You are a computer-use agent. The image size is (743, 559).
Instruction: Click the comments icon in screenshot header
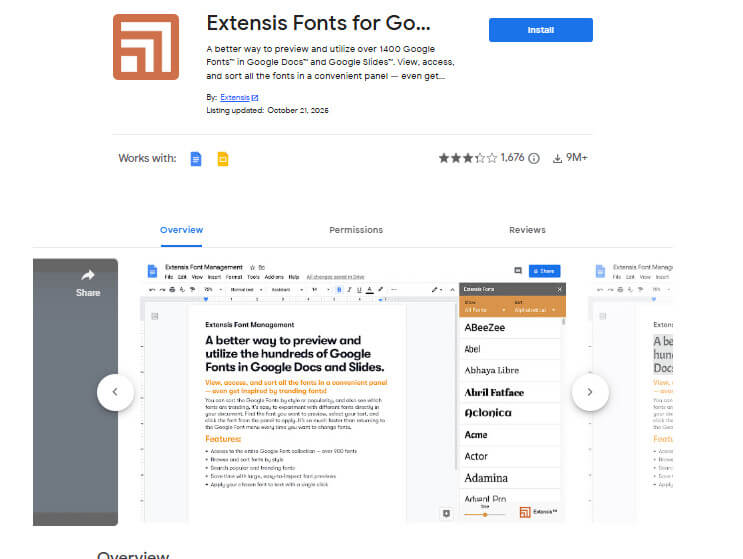pos(518,270)
